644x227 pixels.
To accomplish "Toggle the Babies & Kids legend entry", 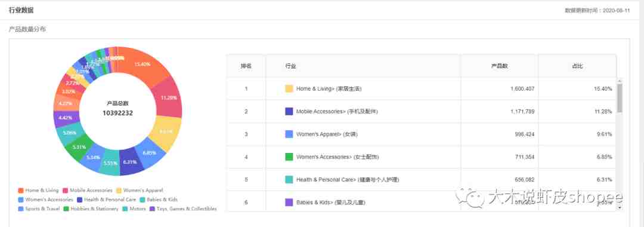I will (159, 200).
